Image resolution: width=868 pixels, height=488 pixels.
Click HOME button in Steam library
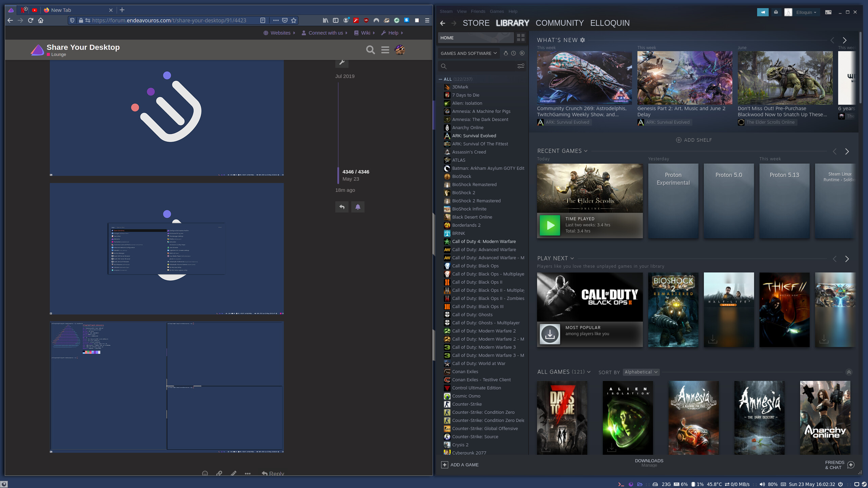click(476, 38)
